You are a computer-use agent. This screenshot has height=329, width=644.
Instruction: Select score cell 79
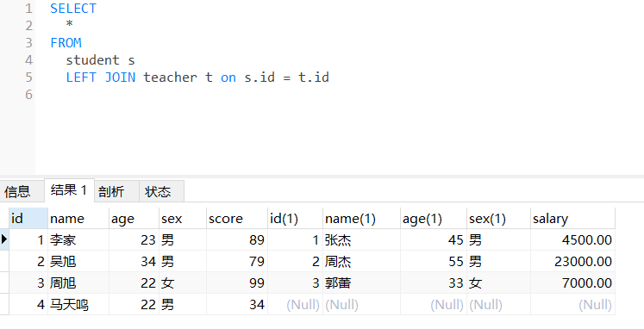237,261
